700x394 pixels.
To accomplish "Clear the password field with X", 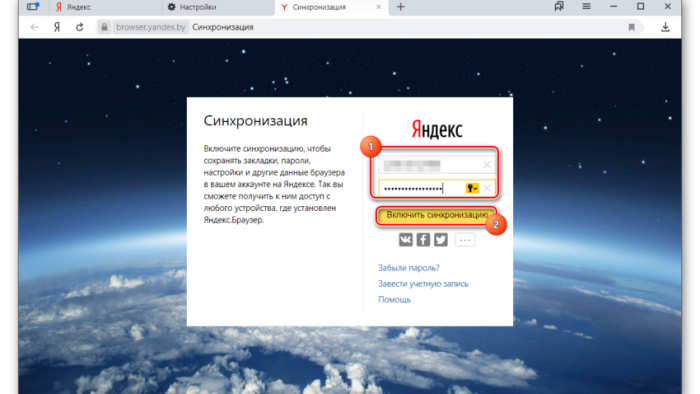I will click(x=487, y=188).
